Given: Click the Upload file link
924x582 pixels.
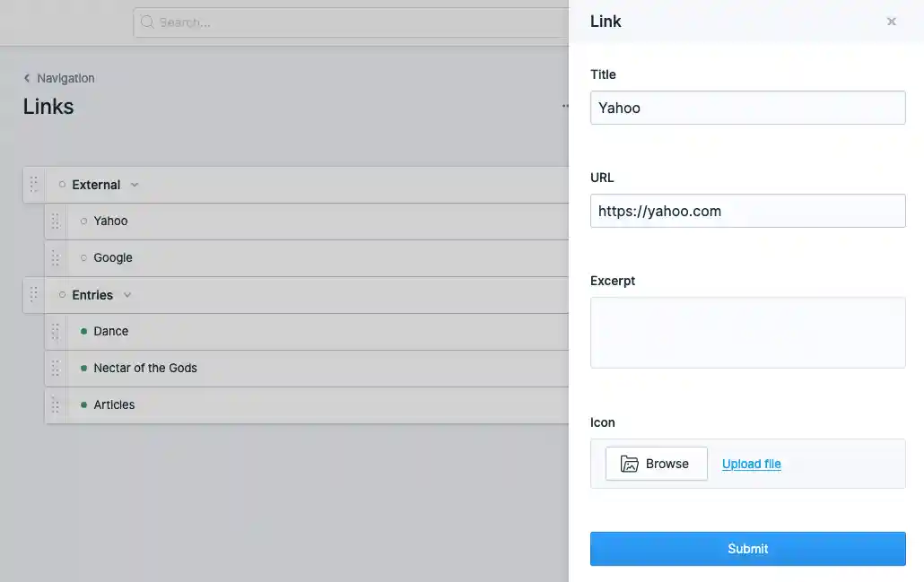Looking at the screenshot, I should click(751, 464).
